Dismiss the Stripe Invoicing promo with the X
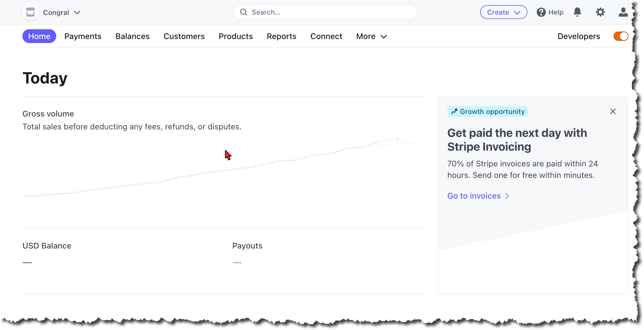644x330 pixels. (x=613, y=111)
